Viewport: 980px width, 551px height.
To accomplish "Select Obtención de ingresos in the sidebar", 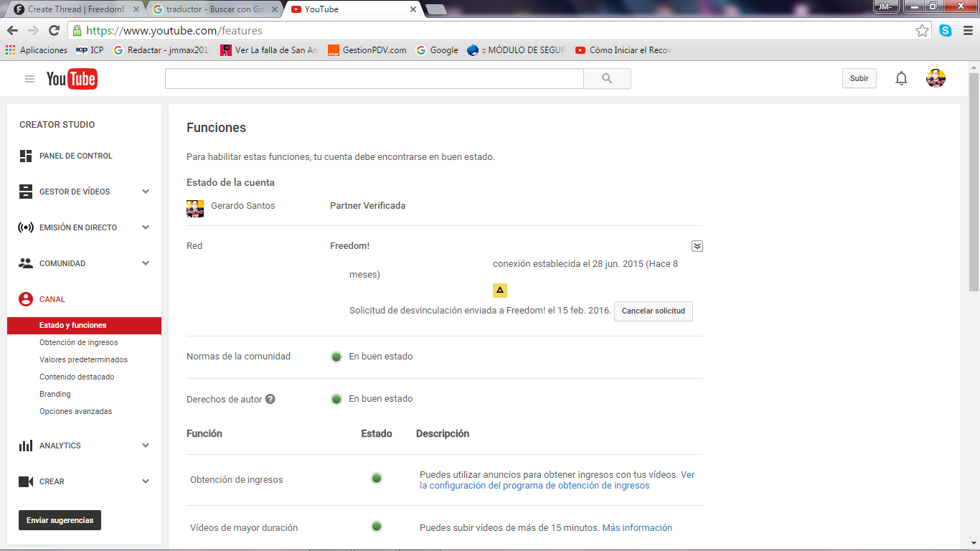I will 79,343.
